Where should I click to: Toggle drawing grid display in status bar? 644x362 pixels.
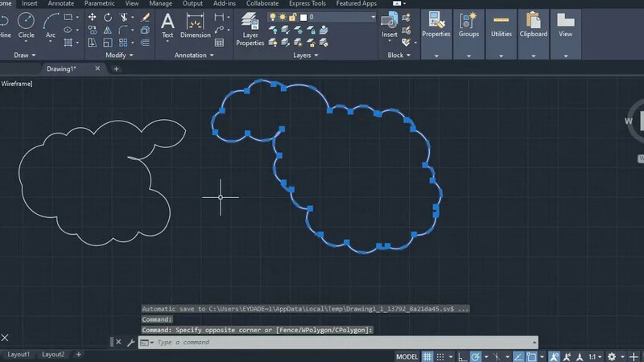(x=427, y=356)
